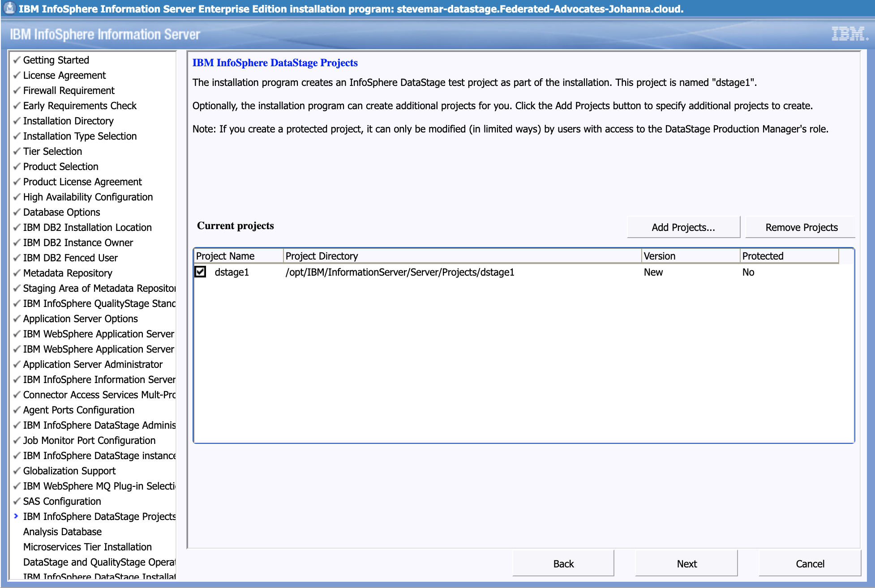Click the installer icon in title bar
Image resolution: width=875 pixels, height=588 pixels.
click(x=9, y=8)
